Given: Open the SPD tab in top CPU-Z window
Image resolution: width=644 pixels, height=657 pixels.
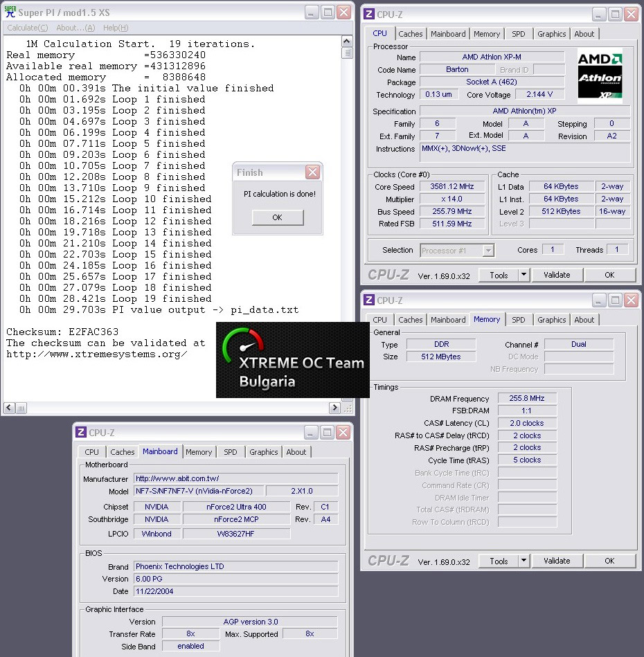Looking at the screenshot, I should coord(518,34).
